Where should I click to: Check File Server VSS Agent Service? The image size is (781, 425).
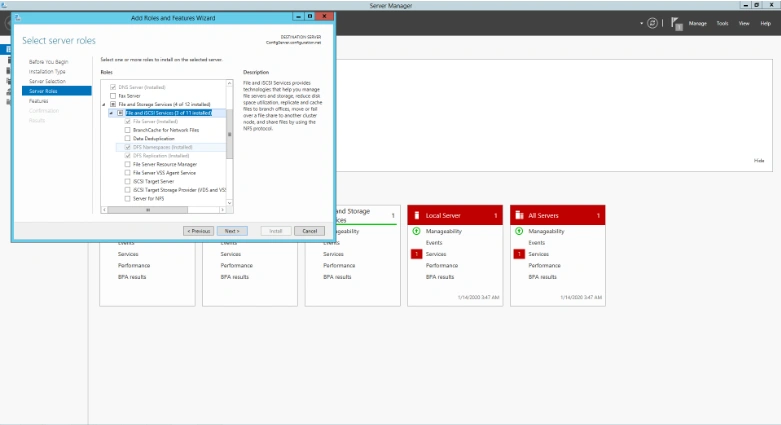(128, 173)
